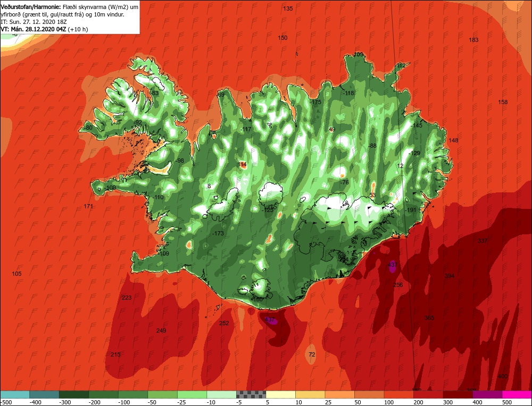Click the 256 value southeast of Iceland
This screenshot has height=406, width=532.
[x=397, y=285]
